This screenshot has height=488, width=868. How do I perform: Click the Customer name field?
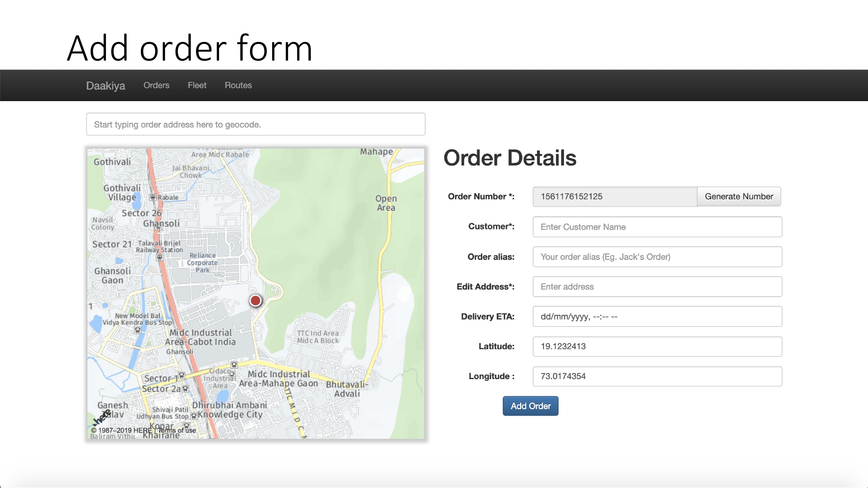[657, 227]
